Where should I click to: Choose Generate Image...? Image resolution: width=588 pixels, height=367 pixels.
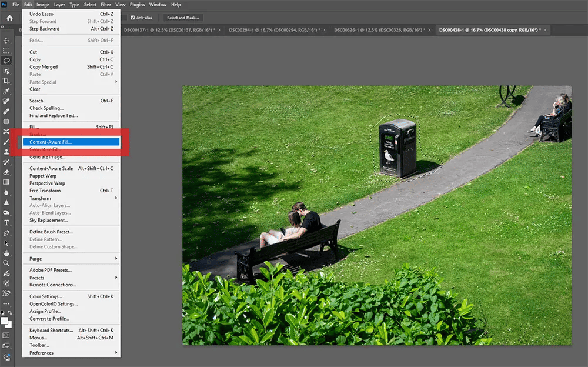(71, 157)
